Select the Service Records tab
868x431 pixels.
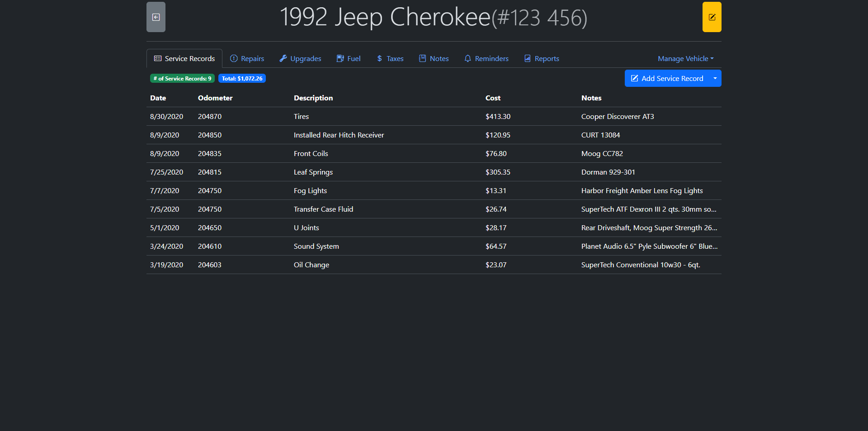point(184,58)
